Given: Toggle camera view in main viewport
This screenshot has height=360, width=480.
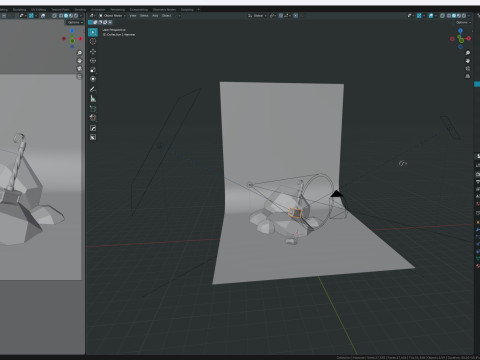Looking at the screenshot, I should pyautogui.click(x=468, y=68).
